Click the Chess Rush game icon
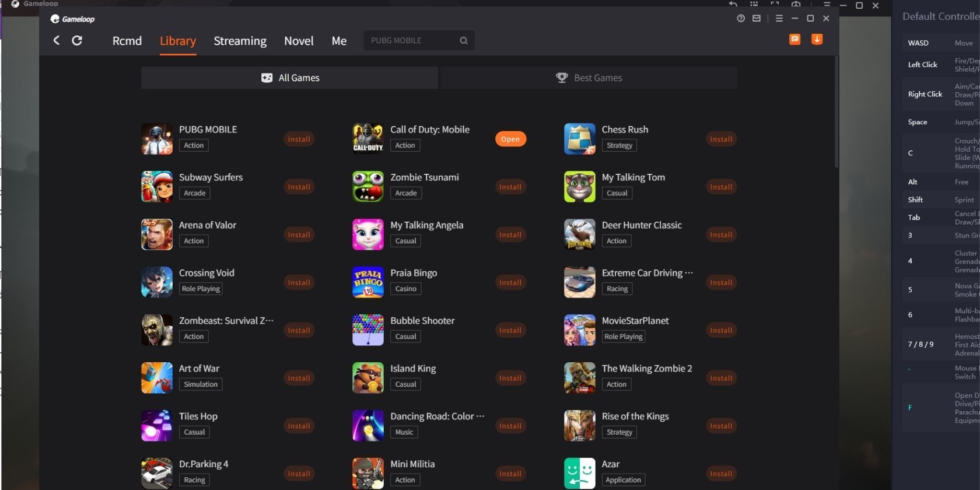Viewport: 980px width, 490px height. click(580, 139)
